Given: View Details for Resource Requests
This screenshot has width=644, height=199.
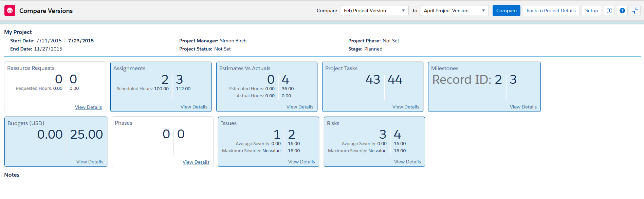Looking at the screenshot, I should tap(88, 107).
